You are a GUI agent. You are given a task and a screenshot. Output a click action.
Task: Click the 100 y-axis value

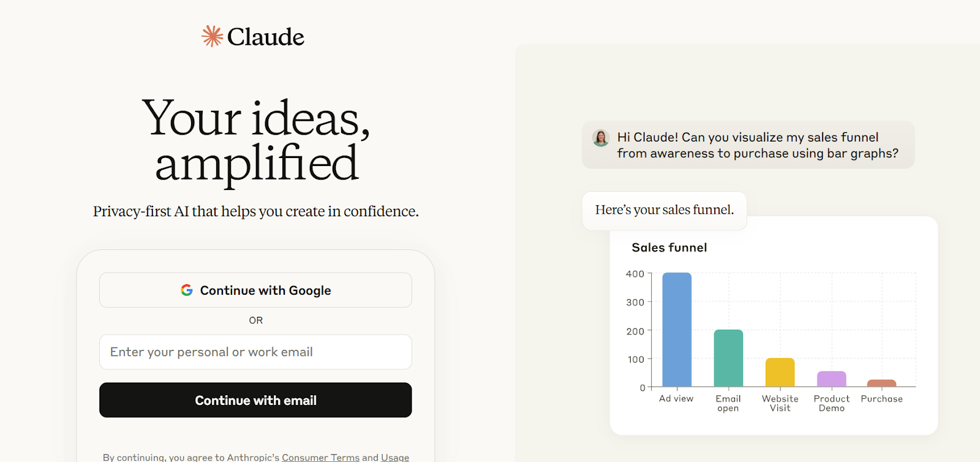coord(636,359)
